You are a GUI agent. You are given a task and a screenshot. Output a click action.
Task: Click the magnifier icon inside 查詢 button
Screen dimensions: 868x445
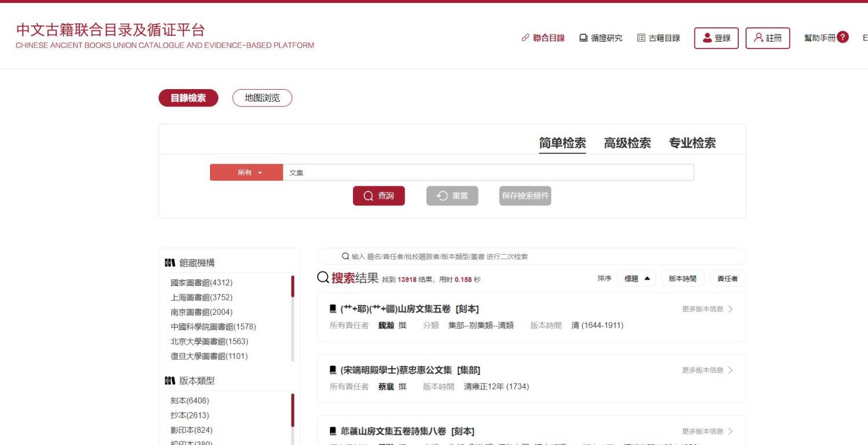367,196
